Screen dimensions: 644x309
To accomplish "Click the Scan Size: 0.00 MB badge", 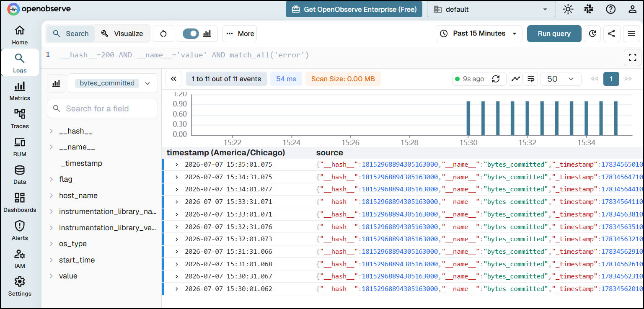I will [343, 79].
